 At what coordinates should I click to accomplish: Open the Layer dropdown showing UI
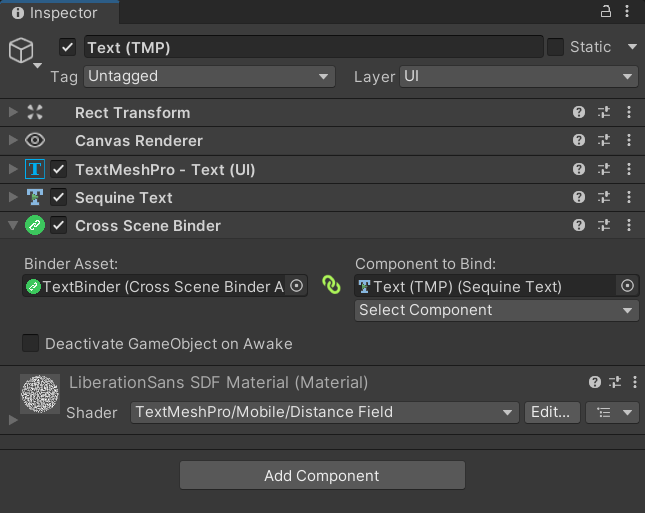pyautogui.click(x=518, y=76)
